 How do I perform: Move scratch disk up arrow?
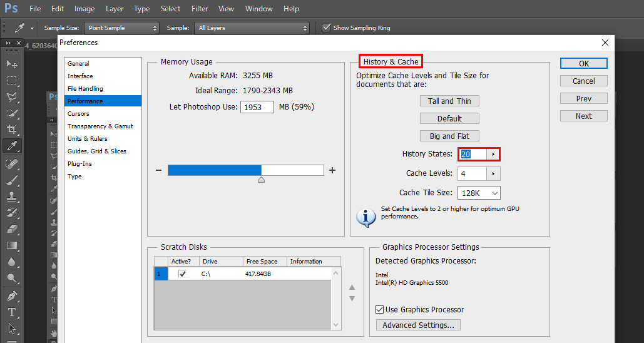click(x=352, y=287)
